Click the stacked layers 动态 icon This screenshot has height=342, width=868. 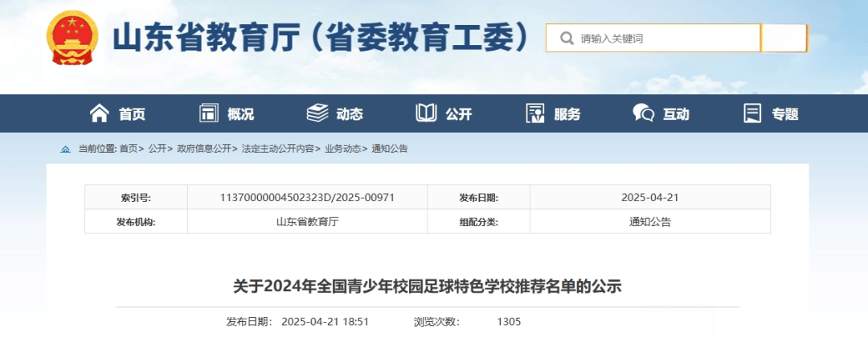pyautogui.click(x=317, y=113)
